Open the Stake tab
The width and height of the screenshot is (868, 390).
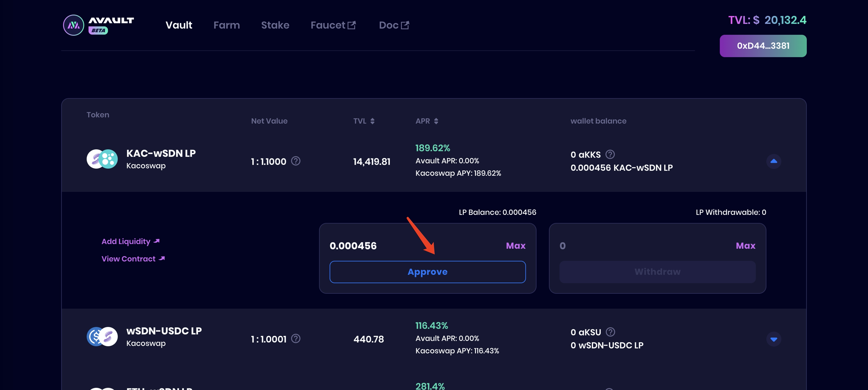275,25
